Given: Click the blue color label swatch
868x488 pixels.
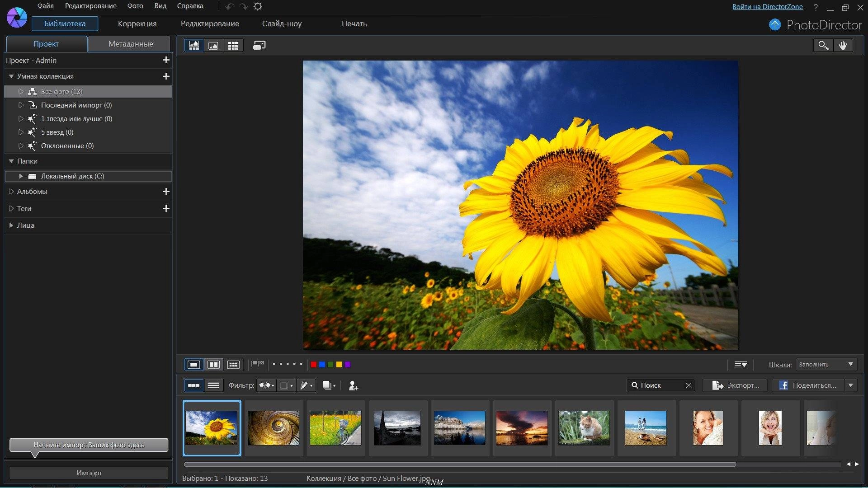Looking at the screenshot, I should tap(322, 365).
